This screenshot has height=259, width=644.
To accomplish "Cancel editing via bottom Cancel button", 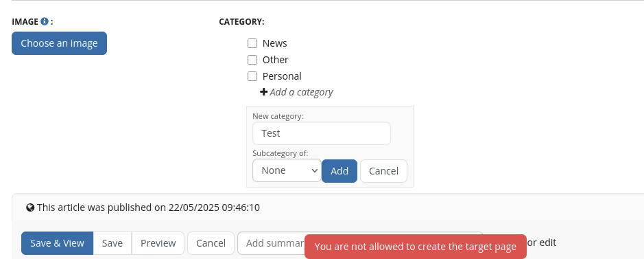I will [211, 243].
